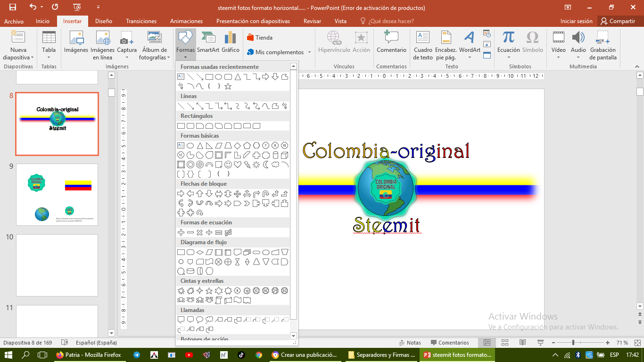Collapse the Formas dropdown gallery
The image size is (644, 362).
click(185, 46)
